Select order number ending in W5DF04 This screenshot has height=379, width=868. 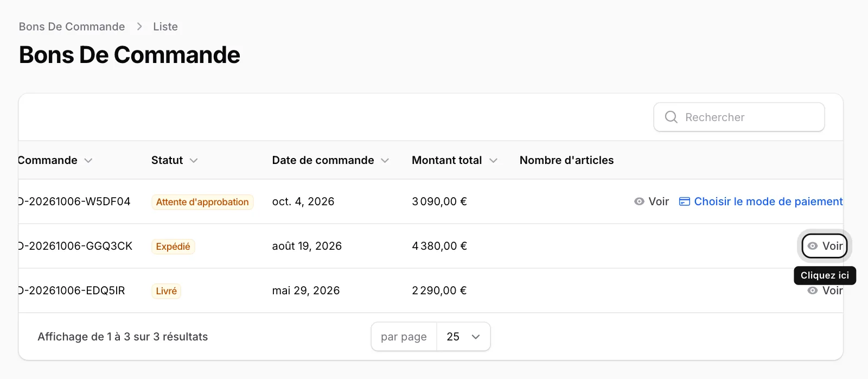74,201
